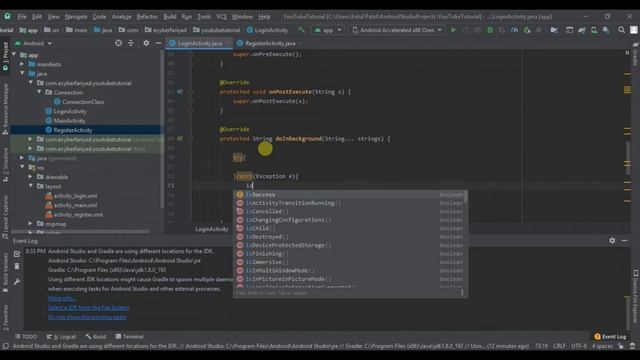Viewport: 640px width, 360px height.
Task: Click the More info link
Action: point(62,298)
